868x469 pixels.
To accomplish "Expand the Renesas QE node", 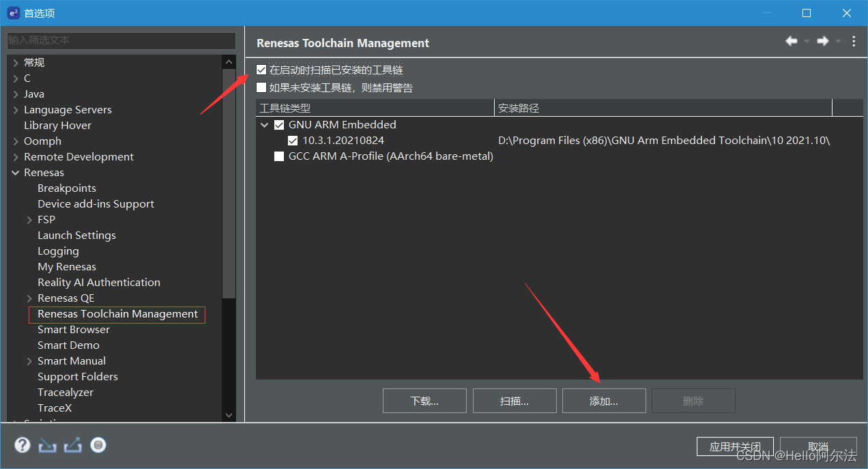I will coord(29,298).
